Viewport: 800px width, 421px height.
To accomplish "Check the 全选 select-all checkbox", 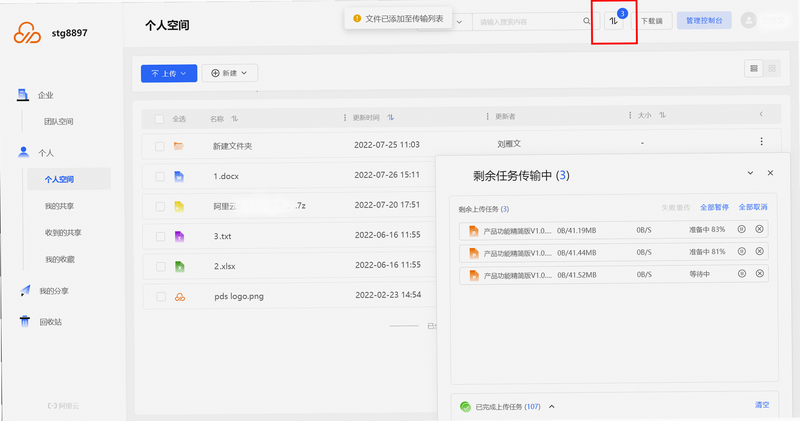I will click(x=159, y=119).
